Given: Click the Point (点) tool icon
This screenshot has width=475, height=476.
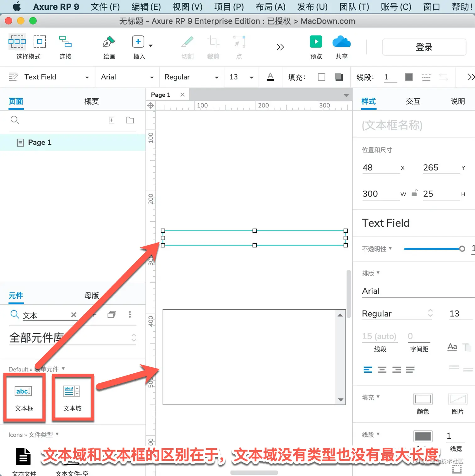Looking at the screenshot, I should point(239,41).
